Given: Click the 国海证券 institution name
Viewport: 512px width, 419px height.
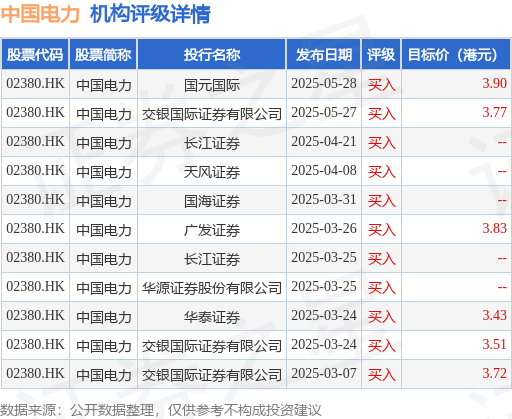Looking at the screenshot, I should click(212, 201).
